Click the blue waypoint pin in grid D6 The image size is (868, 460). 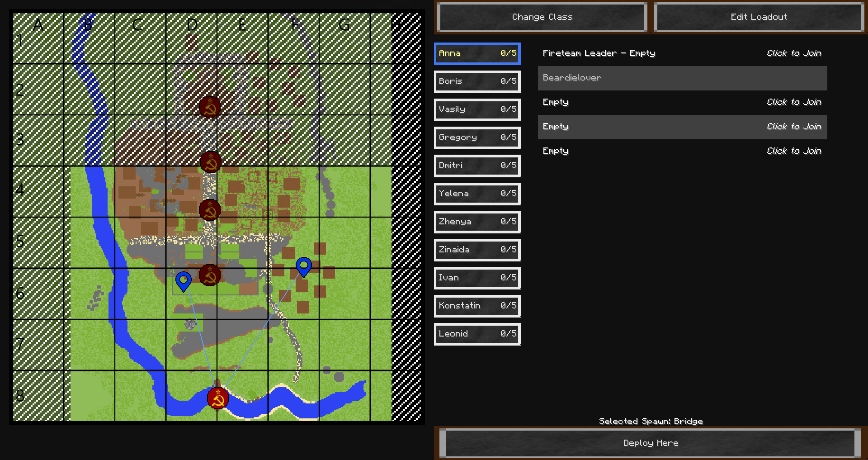point(183,281)
